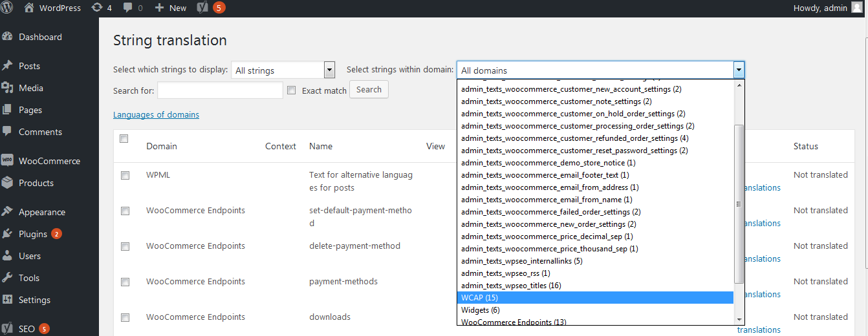Choose admin_texts_wpseo_rss (1) option
The width and height of the screenshot is (868, 336).
(x=595, y=273)
